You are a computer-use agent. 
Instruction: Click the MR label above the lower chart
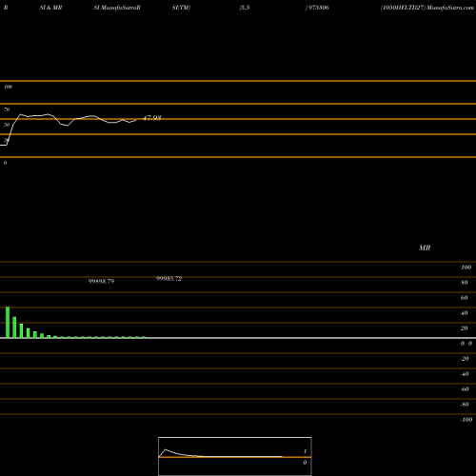tap(425, 248)
